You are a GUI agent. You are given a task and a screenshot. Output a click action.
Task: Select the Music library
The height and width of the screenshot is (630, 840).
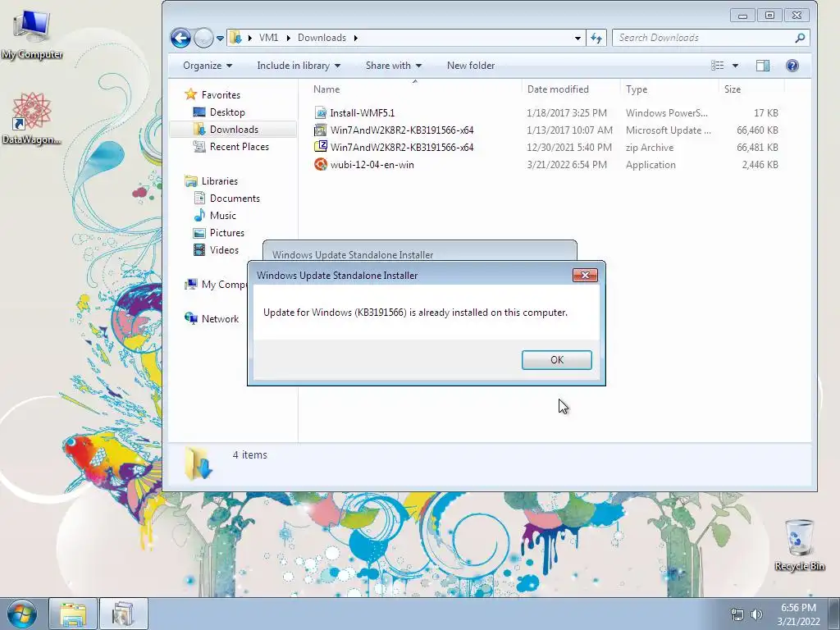pyautogui.click(x=222, y=216)
